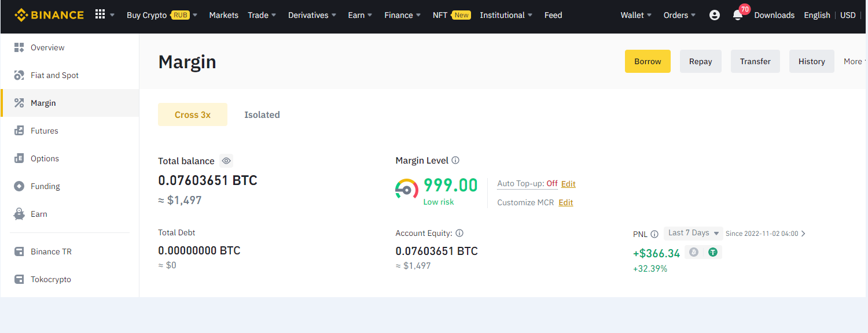The image size is (868, 333).
Task: Hide total balance with the eye icon
Action: (x=226, y=161)
